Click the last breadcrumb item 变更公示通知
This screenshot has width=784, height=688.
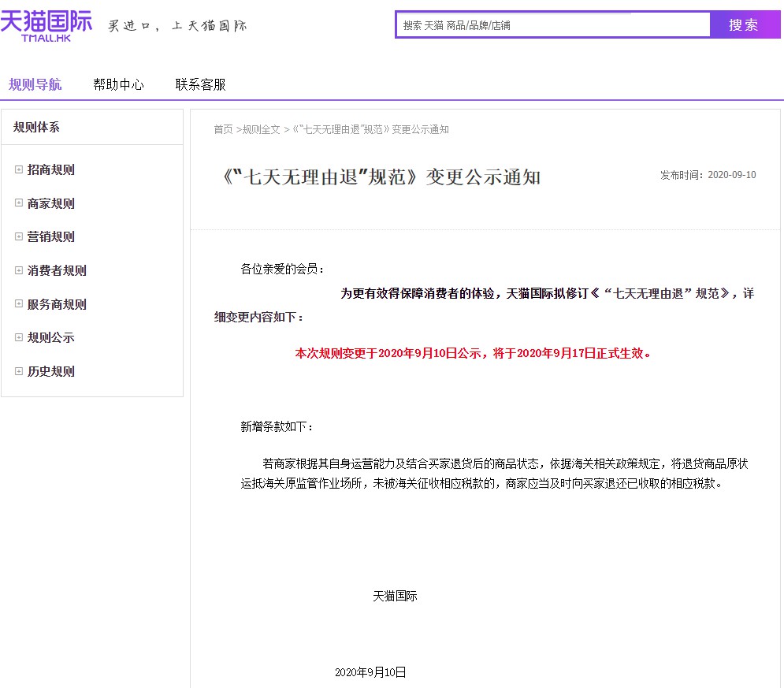pos(370,129)
